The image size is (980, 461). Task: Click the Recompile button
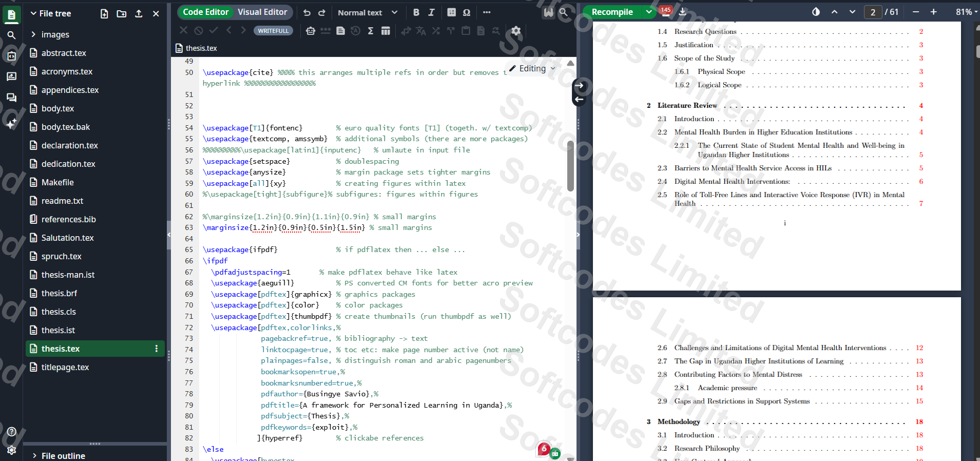612,12
